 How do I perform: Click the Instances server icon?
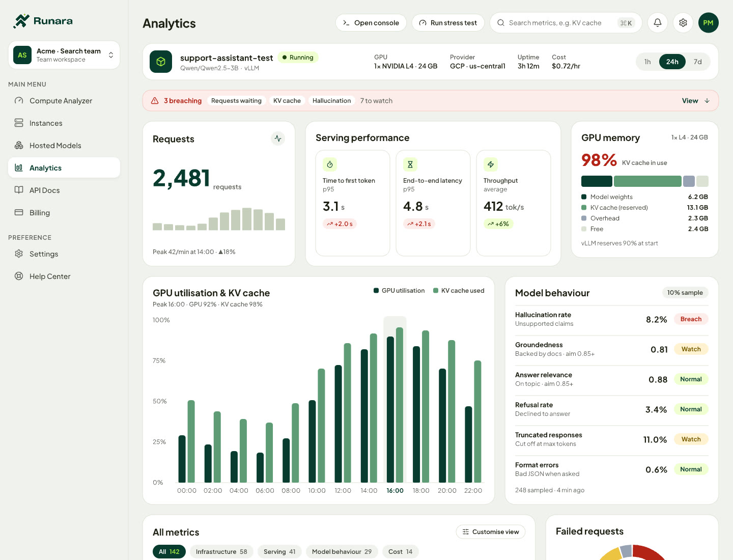tap(19, 123)
